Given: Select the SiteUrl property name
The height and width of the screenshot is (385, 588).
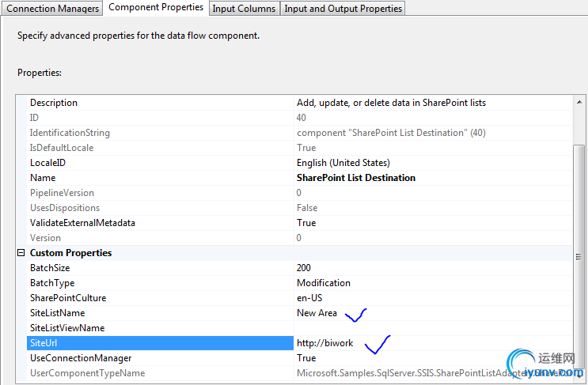Looking at the screenshot, I should 44,343.
